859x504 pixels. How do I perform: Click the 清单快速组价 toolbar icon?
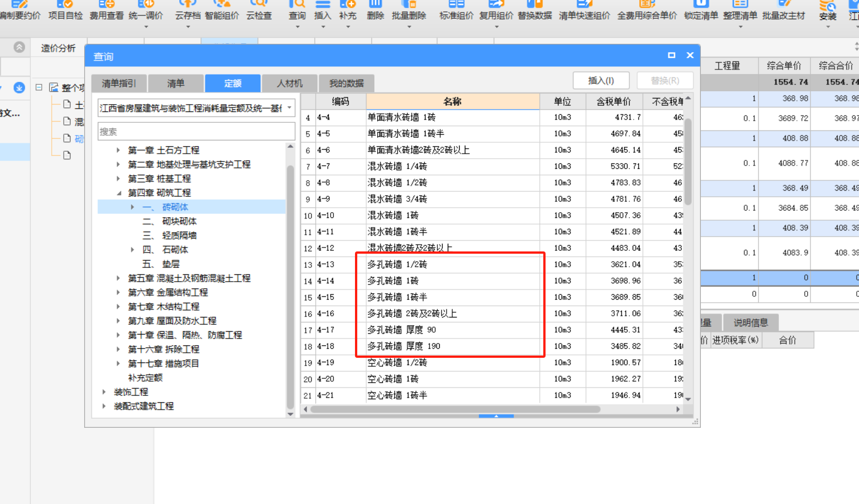pyautogui.click(x=584, y=10)
